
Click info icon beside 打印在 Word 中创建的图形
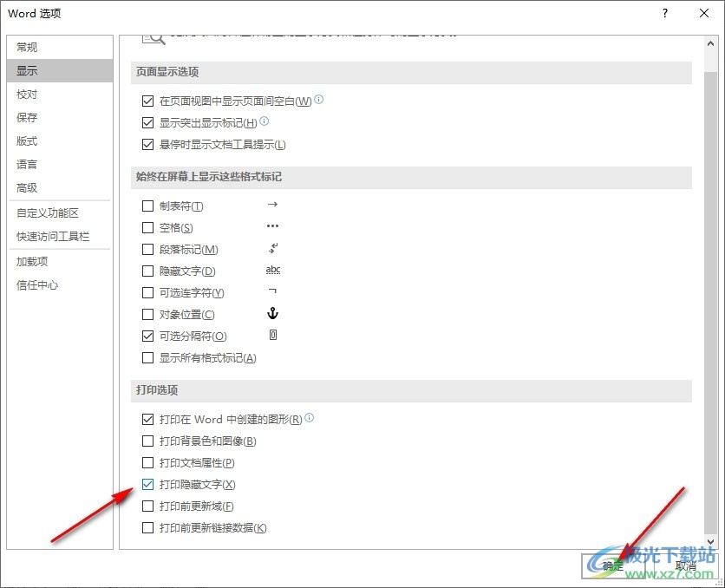click(310, 417)
